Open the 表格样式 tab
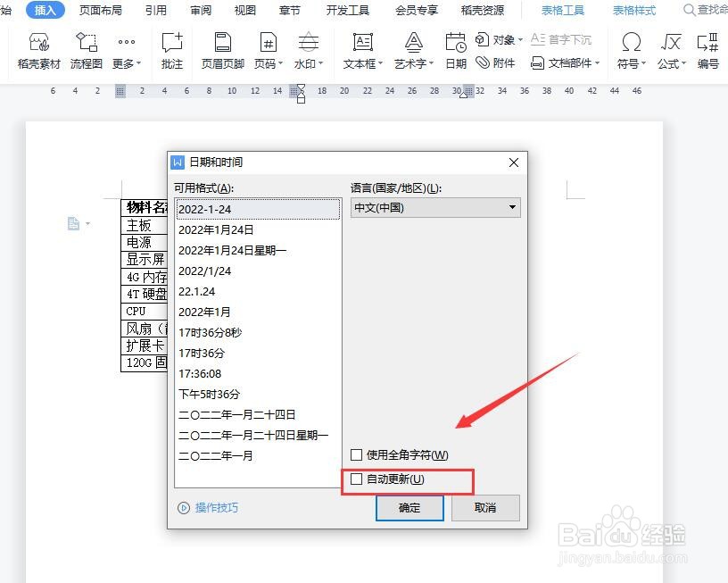This screenshot has width=728, height=583. 633,11
